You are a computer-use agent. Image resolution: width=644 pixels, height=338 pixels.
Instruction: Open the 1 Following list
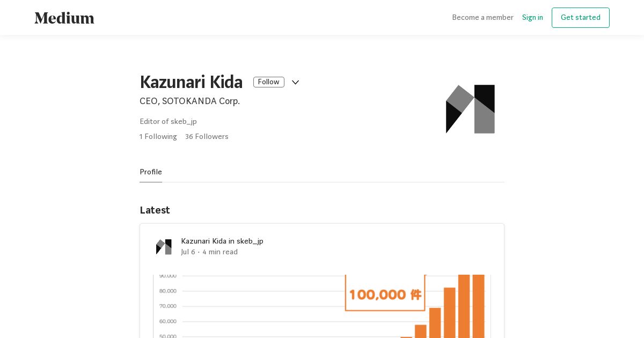158,137
